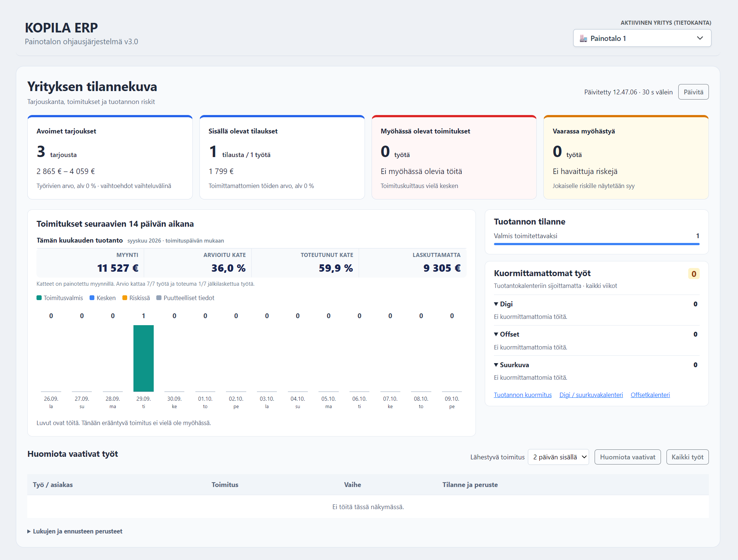Open the Avoimet tarjoukset card
The width and height of the screenshot is (738, 560).
[110, 157]
